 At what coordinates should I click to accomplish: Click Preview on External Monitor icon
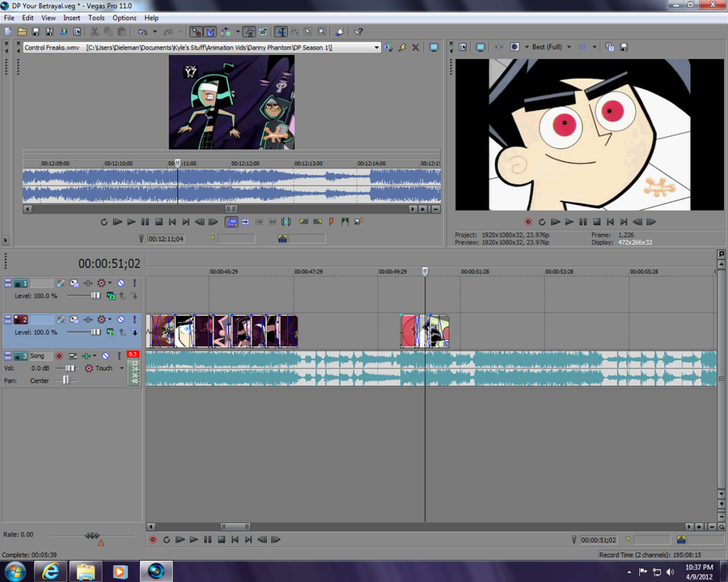(x=480, y=47)
